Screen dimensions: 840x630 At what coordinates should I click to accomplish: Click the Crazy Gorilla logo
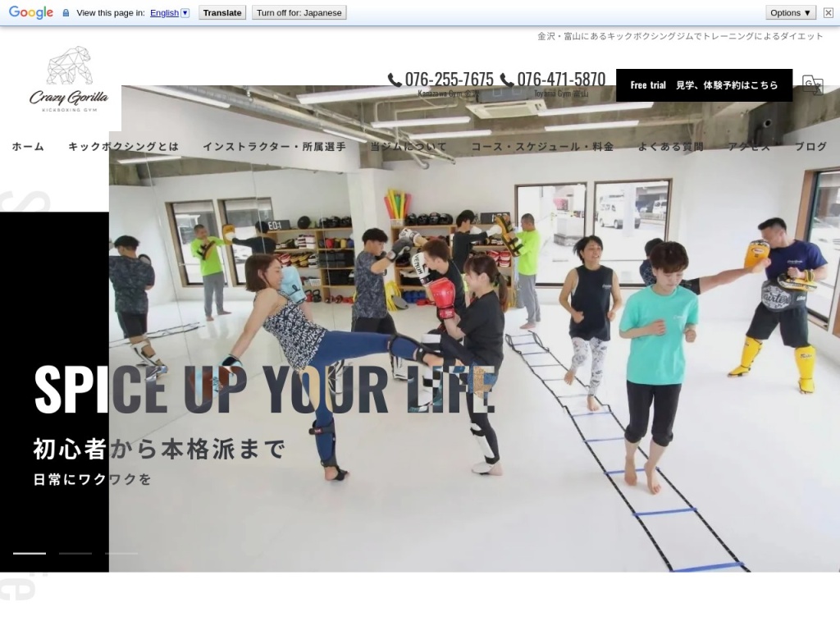coord(69,80)
